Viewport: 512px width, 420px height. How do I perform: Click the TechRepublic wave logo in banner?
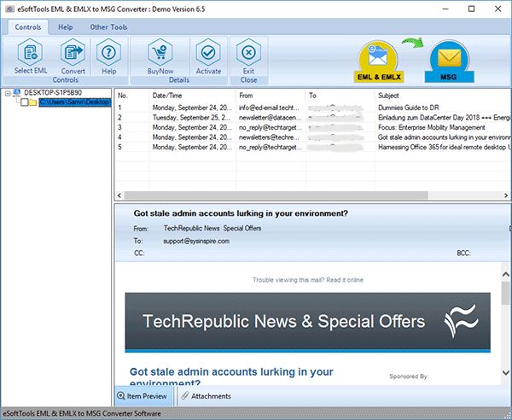click(x=461, y=321)
